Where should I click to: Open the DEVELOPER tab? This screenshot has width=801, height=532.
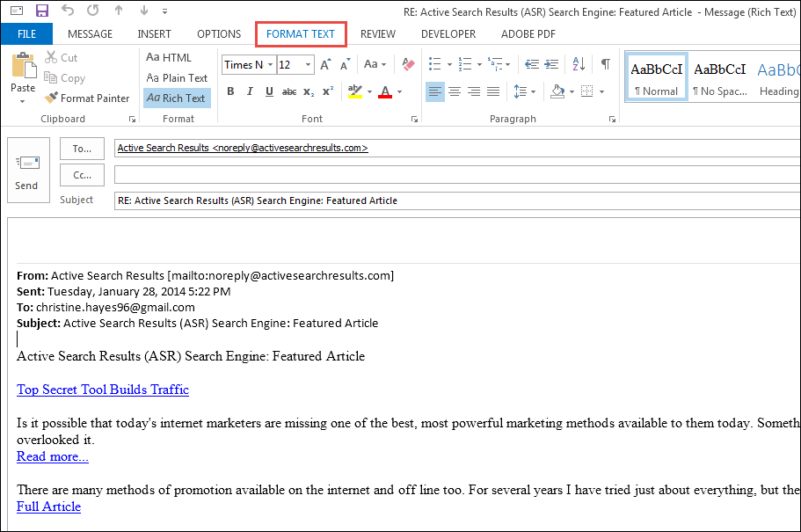(x=448, y=34)
